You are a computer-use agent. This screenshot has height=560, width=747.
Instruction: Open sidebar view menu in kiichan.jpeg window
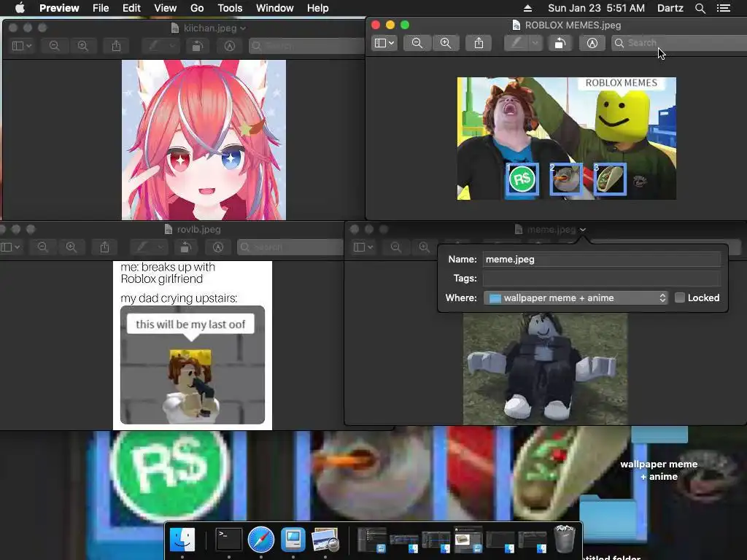(21, 46)
